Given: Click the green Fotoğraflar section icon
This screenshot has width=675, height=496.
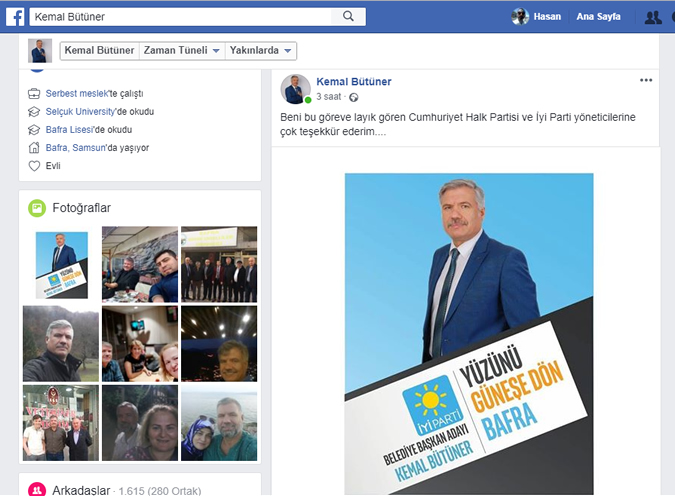Looking at the screenshot, I should coord(37,208).
